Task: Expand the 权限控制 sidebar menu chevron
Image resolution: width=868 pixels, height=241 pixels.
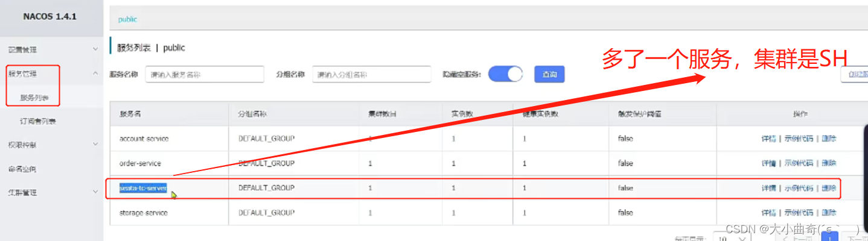Action: pyautogui.click(x=95, y=145)
